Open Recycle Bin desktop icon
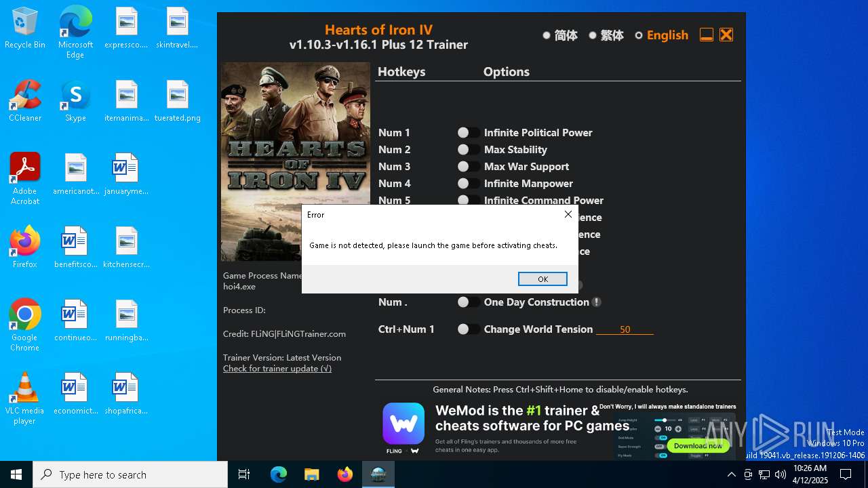The height and width of the screenshot is (488, 868). 25,28
